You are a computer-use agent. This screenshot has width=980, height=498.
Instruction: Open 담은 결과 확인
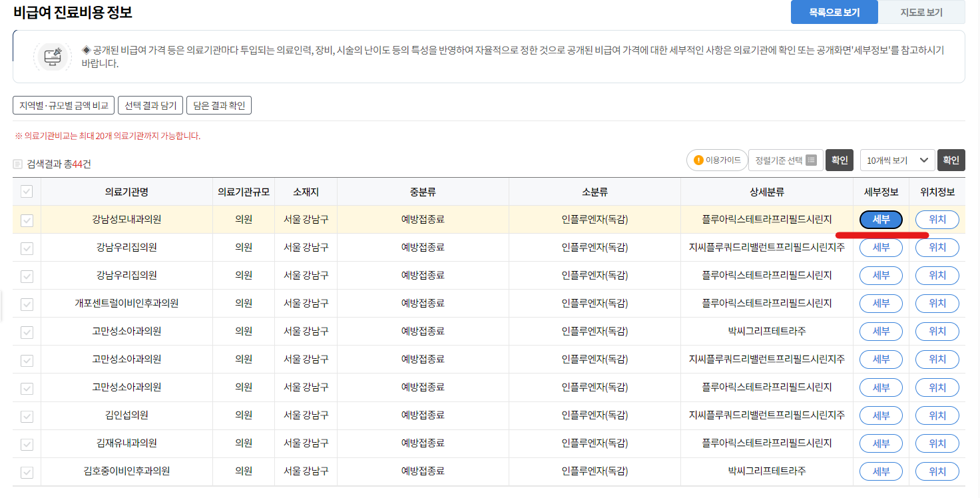point(219,104)
